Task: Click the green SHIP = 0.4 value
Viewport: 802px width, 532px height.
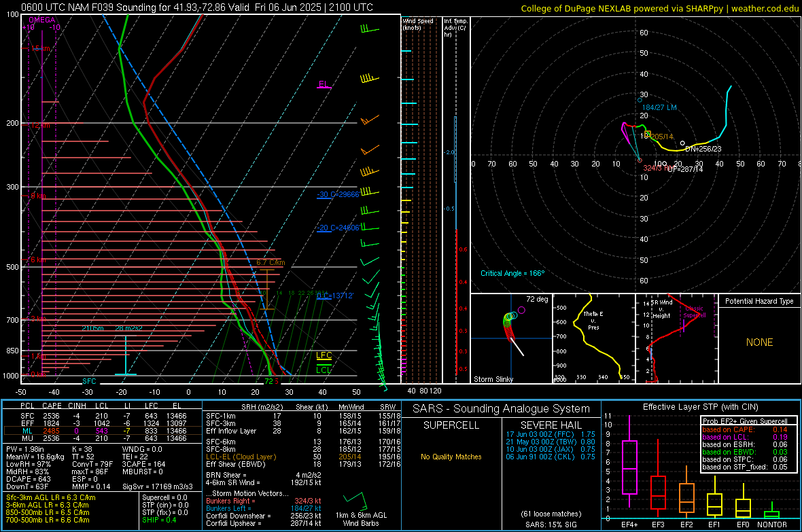Action: (x=159, y=520)
